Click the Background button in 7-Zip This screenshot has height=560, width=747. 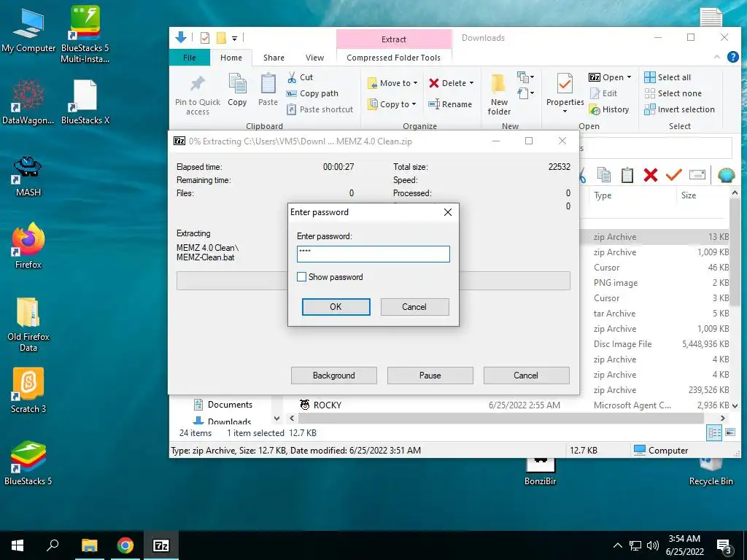333,376
